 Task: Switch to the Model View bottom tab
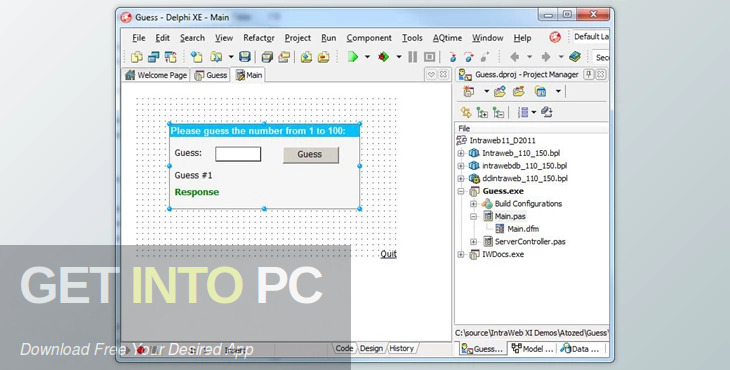tap(532, 349)
